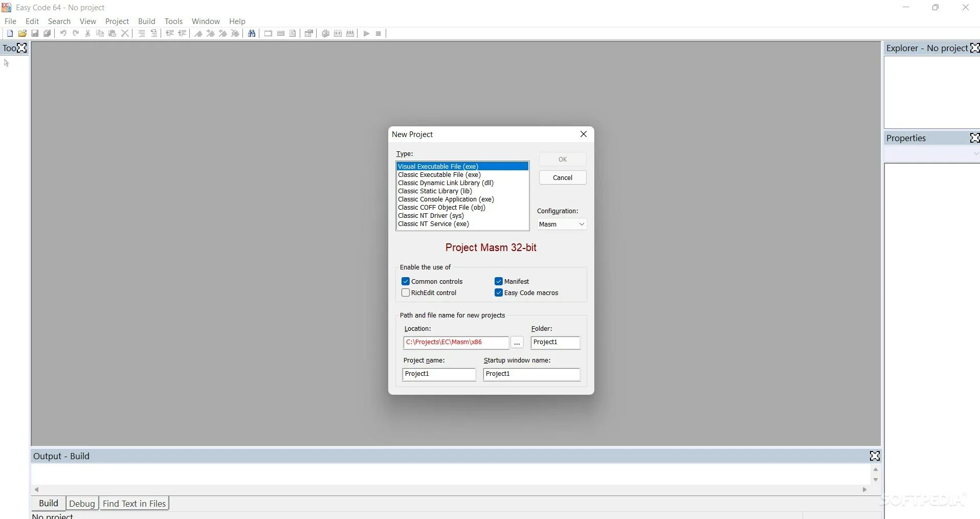Open the Build menu
The image size is (980, 519).
tap(147, 21)
